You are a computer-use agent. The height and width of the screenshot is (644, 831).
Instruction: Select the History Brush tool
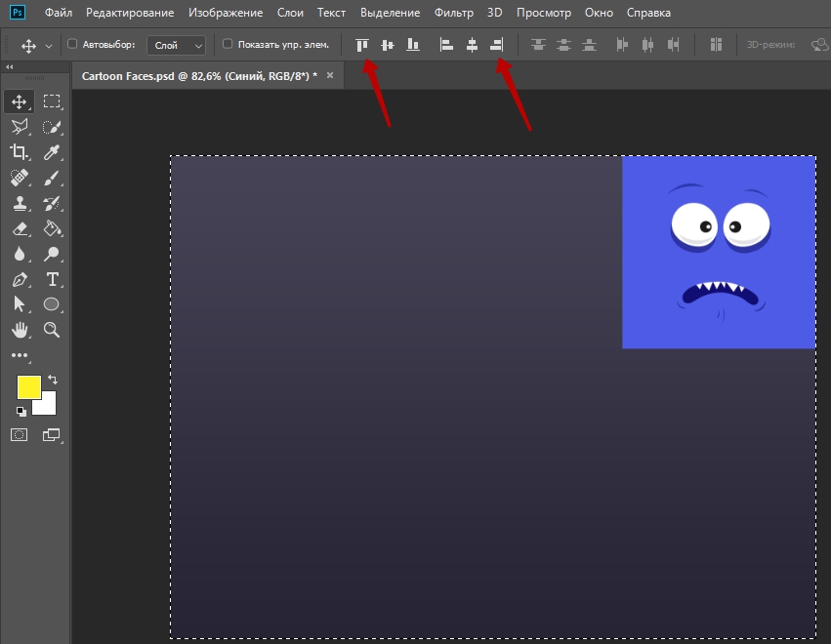click(52, 203)
